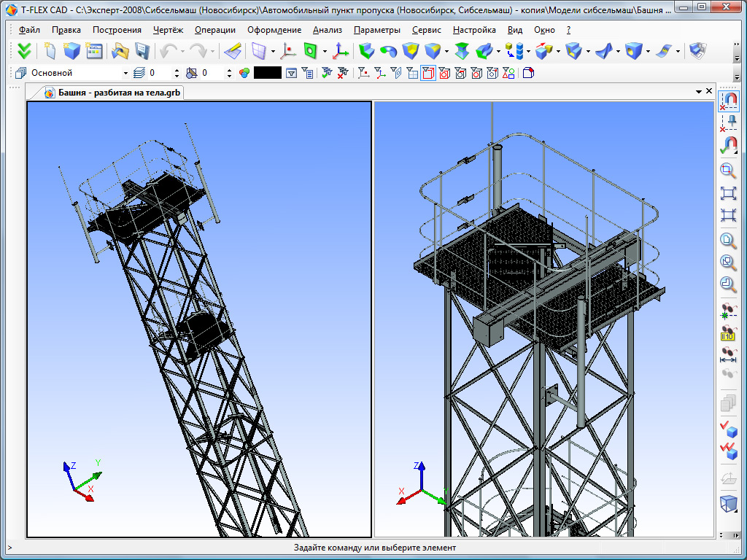Click the Fit all (zoom extents) icon
Screen dimensions: 747x560
click(x=727, y=192)
